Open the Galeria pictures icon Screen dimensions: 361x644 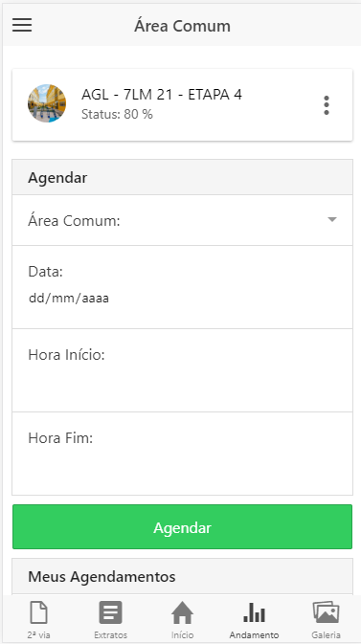[x=327, y=612]
